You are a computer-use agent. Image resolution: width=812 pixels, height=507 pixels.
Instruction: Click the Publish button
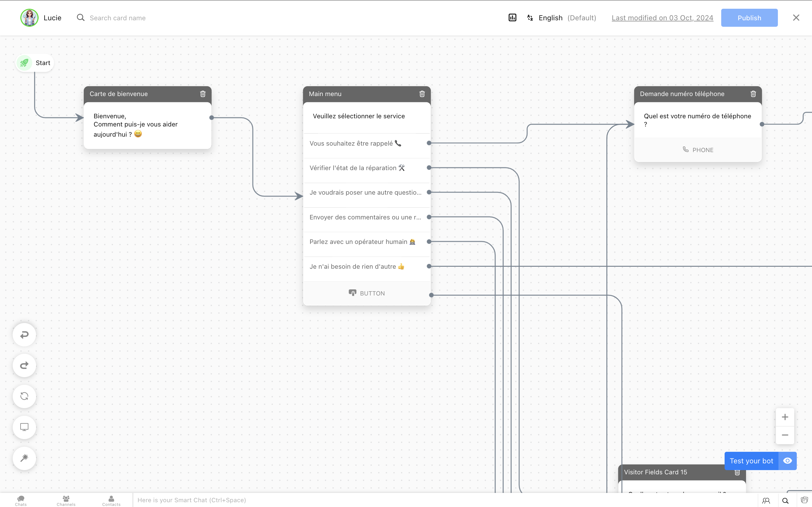749,18
